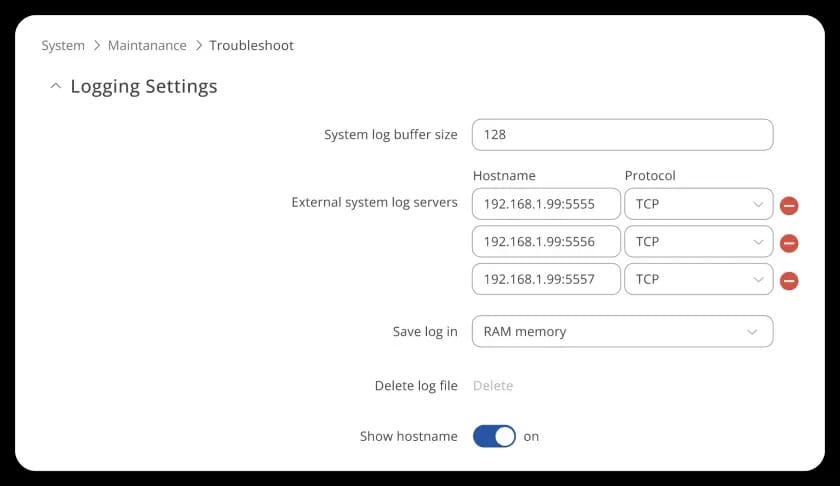Viewport: 840px width, 486px height.
Task: Click Delete to remove the log file
Action: tap(493, 386)
